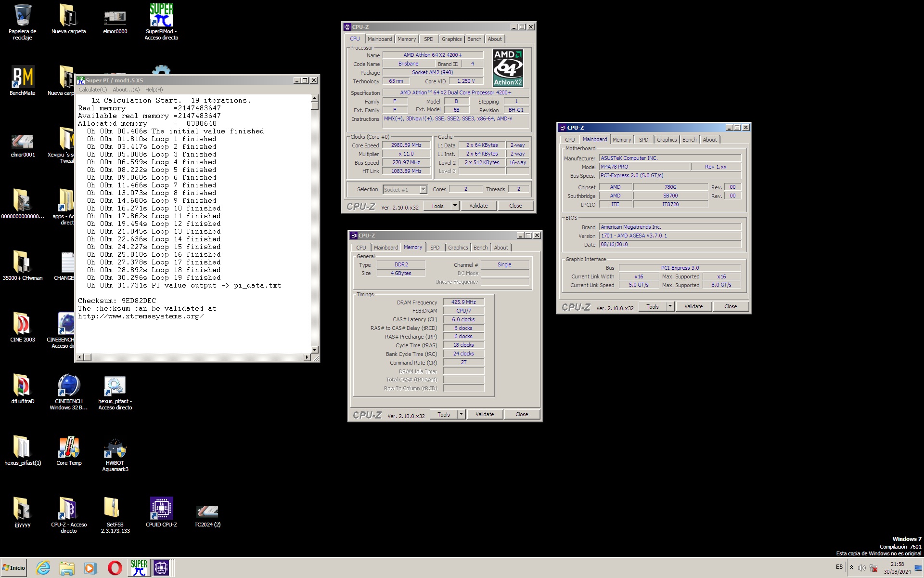Open the BenchMate desktop icon
This screenshot has height=578, width=924.
click(x=23, y=80)
